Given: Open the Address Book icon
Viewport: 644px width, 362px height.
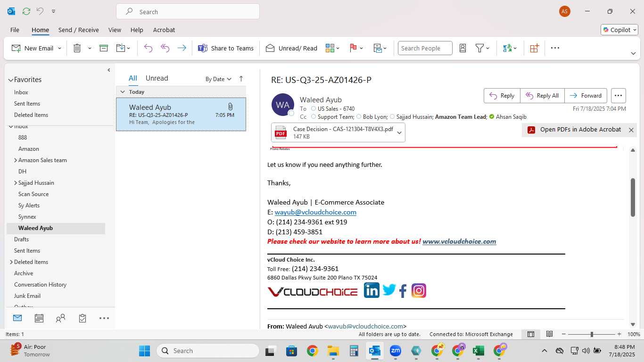Looking at the screenshot, I should pyautogui.click(x=462, y=48).
